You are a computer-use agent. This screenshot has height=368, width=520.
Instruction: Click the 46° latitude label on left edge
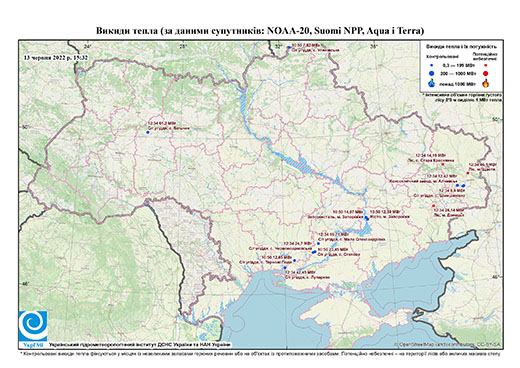tap(25, 284)
